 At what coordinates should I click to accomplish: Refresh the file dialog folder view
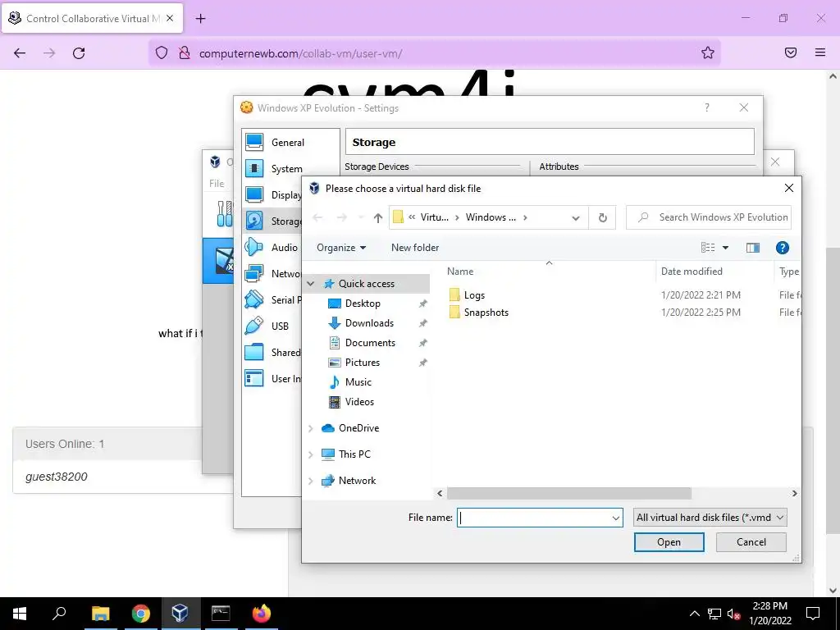[x=603, y=217]
